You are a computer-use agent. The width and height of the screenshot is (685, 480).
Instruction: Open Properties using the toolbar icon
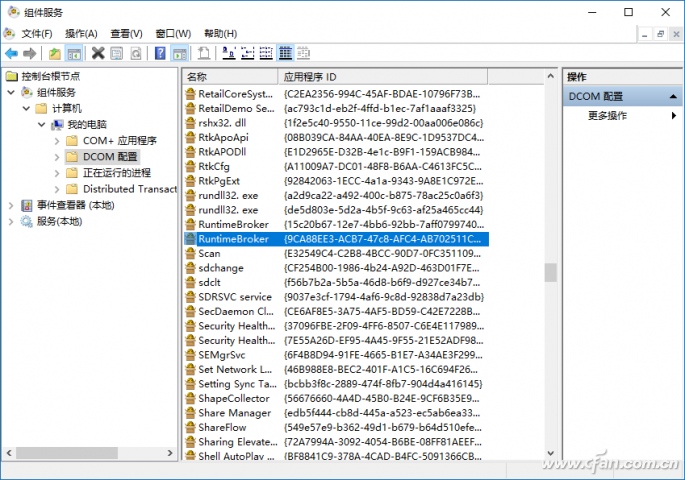click(117, 53)
